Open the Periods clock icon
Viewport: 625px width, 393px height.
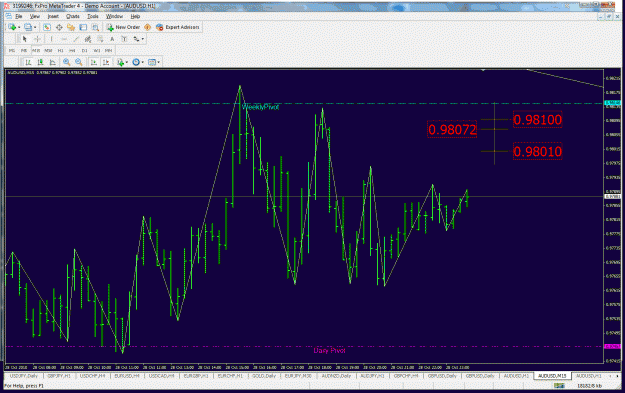tap(136, 62)
